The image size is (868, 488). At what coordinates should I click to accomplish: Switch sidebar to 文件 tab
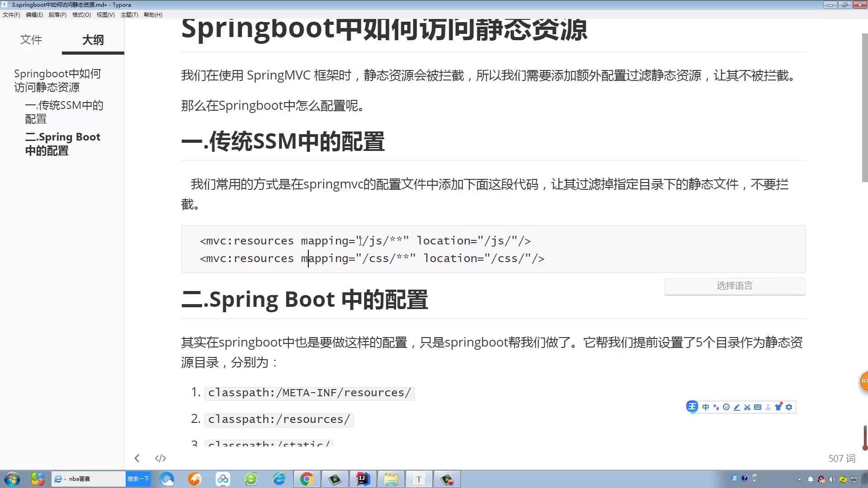point(31,40)
